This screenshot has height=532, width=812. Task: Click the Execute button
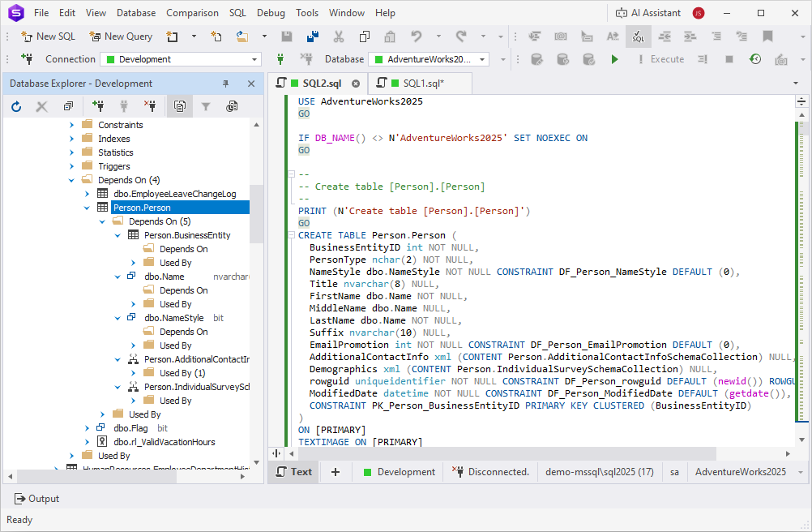(x=662, y=59)
